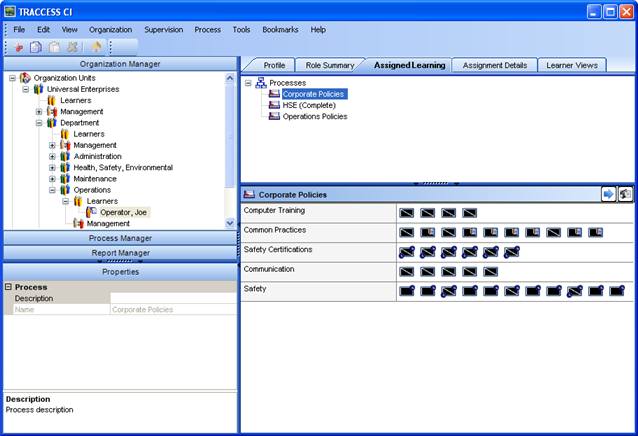Open the Report Manager panel
This screenshot has height=436, width=638.
point(120,253)
